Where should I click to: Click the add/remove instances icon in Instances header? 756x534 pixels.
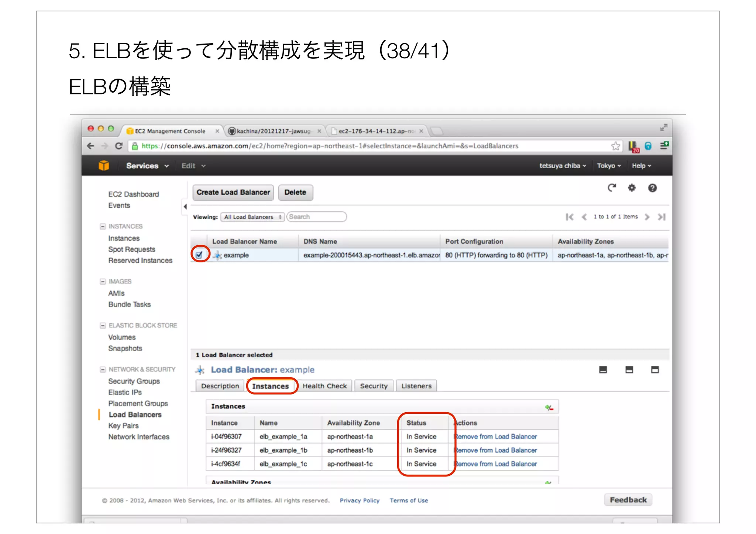coord(549,407)
